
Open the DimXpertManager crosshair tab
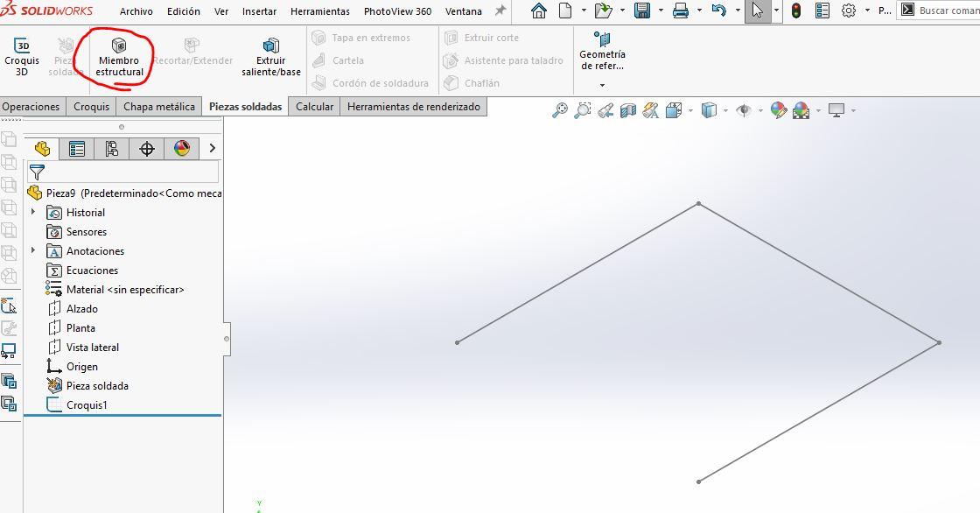tap(147, 149)
